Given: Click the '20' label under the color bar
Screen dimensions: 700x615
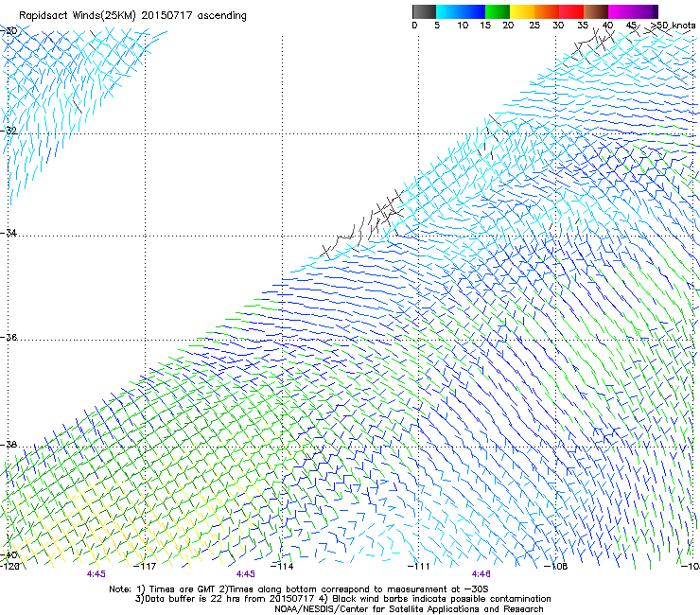Looking at the screenshot, I should point(508,26).
